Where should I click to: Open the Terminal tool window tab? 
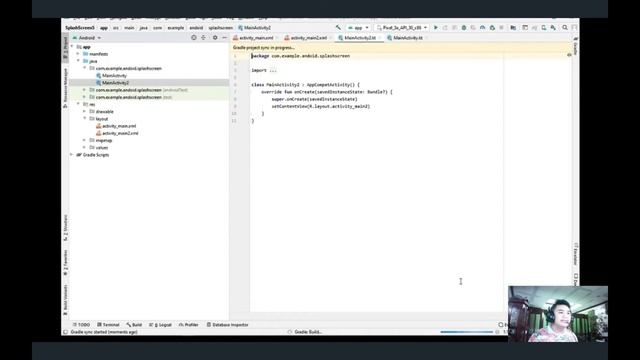click(108, 325)
